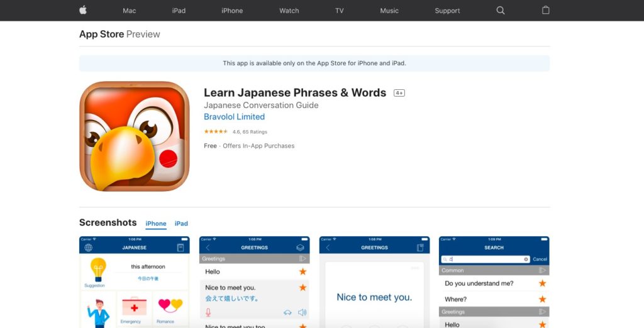Tap the Romance hearts icon
This screenshot has height=328, width=644.
coord(170,305)
